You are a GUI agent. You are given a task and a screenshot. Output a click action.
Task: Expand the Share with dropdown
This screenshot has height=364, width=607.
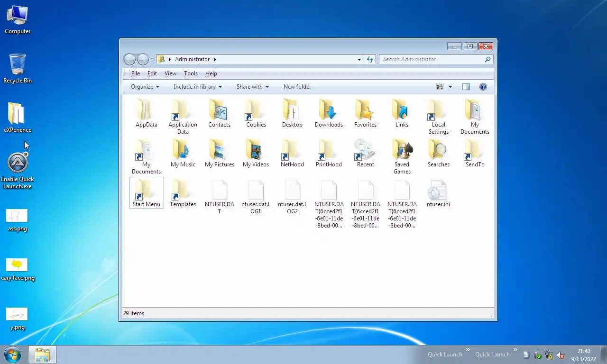[x=253, y=87]
